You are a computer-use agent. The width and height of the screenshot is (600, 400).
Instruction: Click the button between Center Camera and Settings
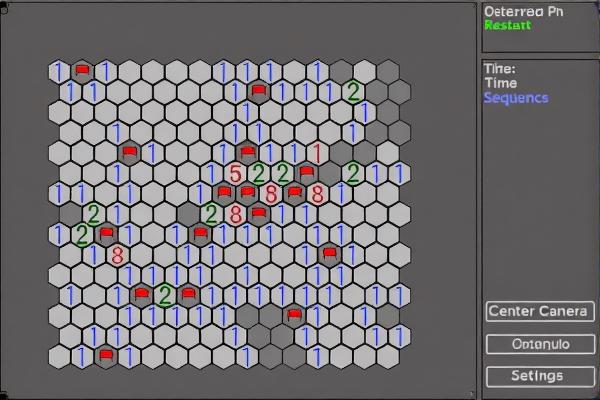click(539, 344)
